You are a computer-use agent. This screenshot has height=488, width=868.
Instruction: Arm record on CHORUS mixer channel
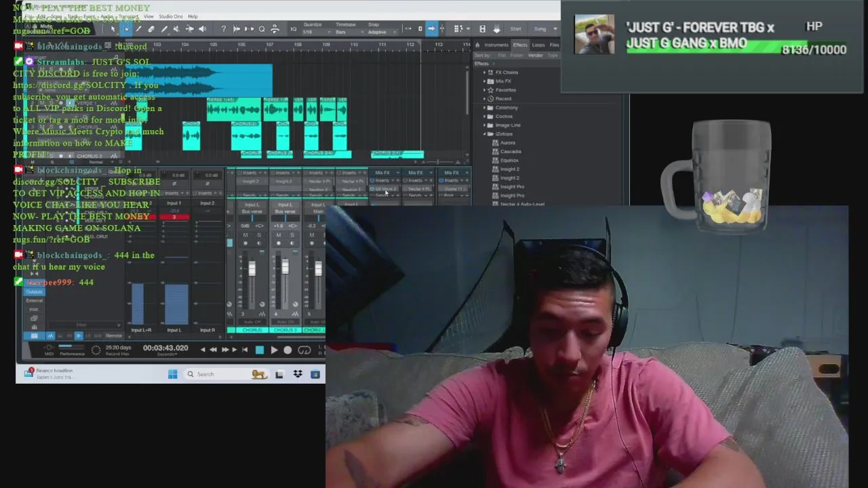245,243
